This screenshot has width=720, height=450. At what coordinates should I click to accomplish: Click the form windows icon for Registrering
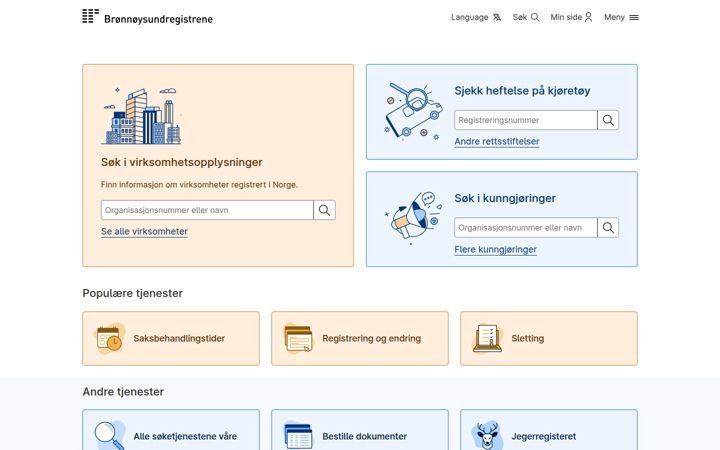[298, 338]
